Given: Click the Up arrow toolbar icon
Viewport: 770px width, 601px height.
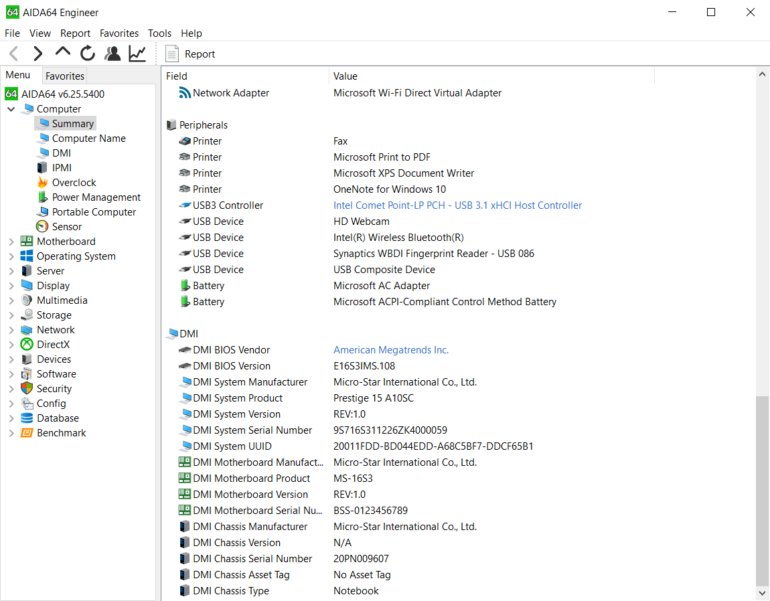Looking at the screenshot, I should click(63, 53).
